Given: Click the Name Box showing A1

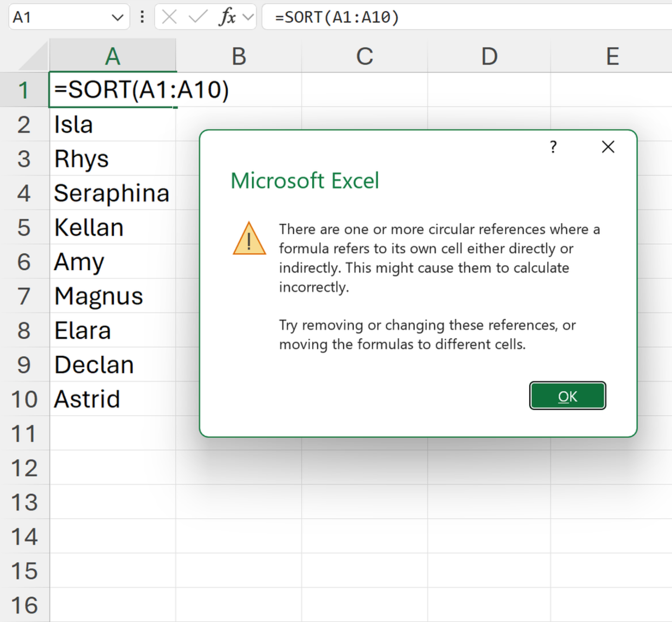Looking at the screenshot, I should (59, 17).
